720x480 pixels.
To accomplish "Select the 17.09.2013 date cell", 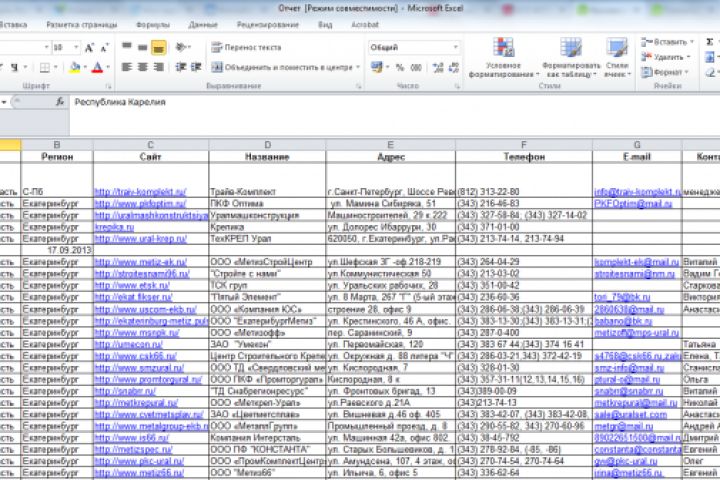I will tap(57, 250).
